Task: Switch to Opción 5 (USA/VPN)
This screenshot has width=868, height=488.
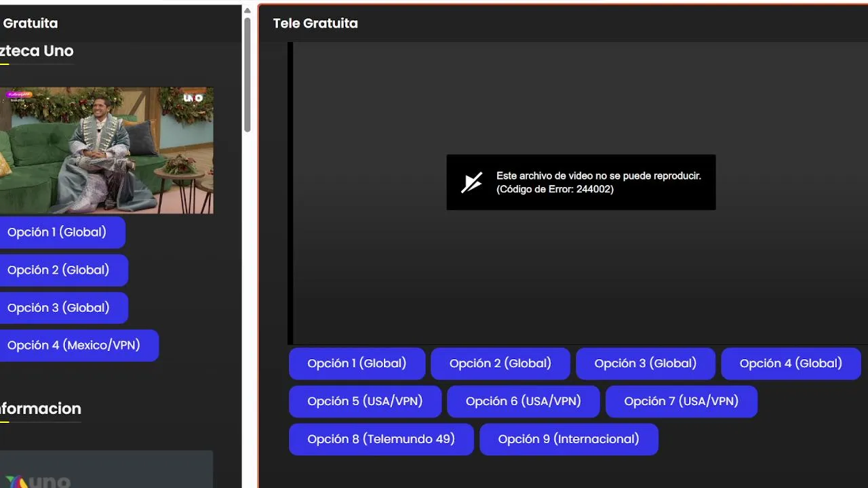Action: tap(365, 402)
